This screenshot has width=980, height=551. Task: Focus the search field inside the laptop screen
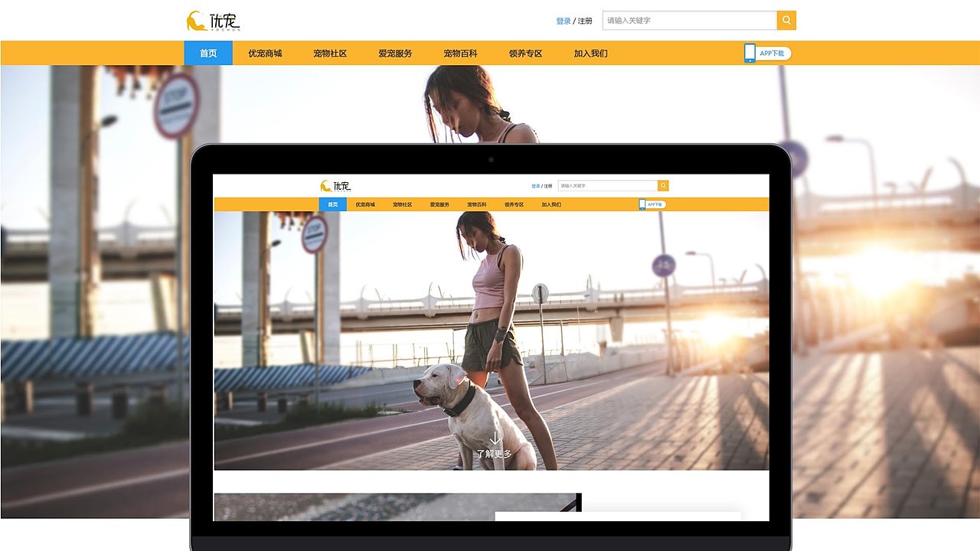tap(608, 185)
